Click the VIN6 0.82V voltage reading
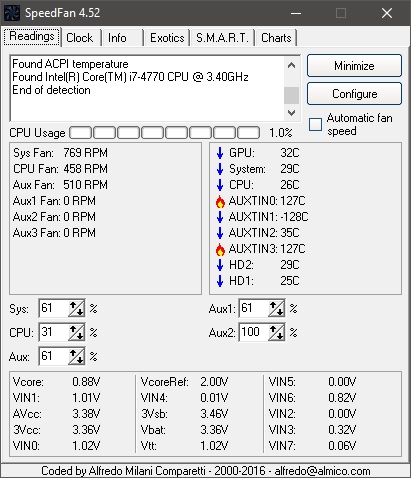 click(312, 398)
